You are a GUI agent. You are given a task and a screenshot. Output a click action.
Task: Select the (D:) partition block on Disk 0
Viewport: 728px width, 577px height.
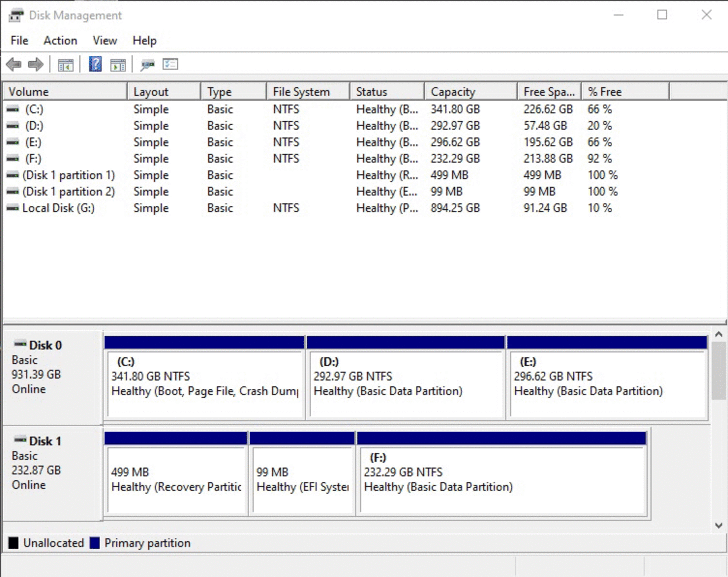point(405,383)
